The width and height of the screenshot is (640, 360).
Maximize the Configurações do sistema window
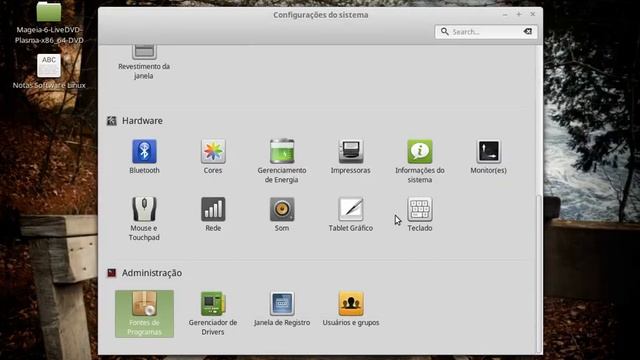[519, 14]
